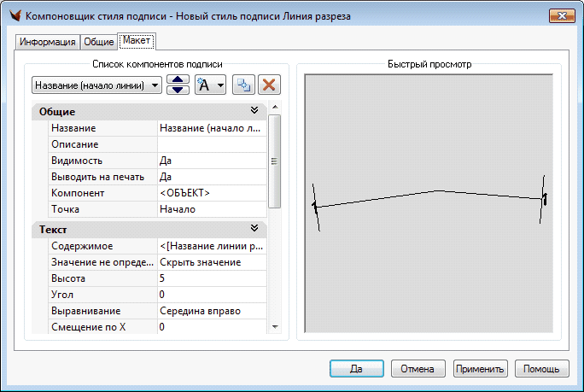584x392 pixels.
Task: Click the Высота value field
Action: click(x=210, y=278)
